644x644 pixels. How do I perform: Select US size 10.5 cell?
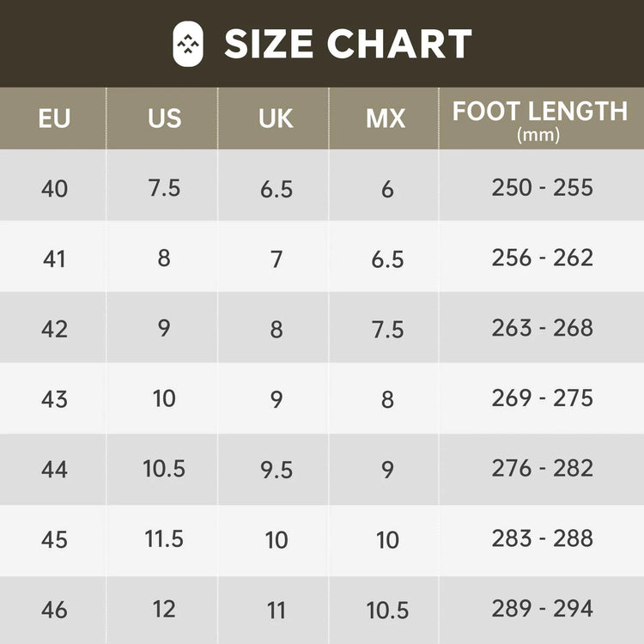(164, 469)
